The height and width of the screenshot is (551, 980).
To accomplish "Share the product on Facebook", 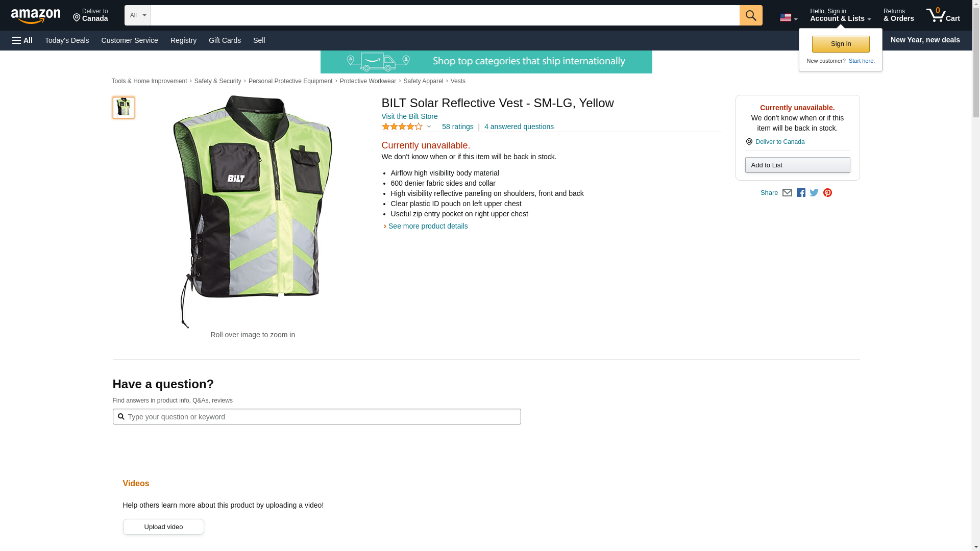I will pos(801,193).
